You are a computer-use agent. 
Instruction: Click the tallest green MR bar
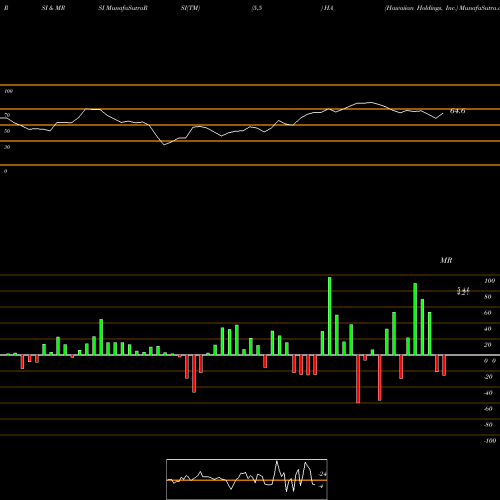coord(330,316)
